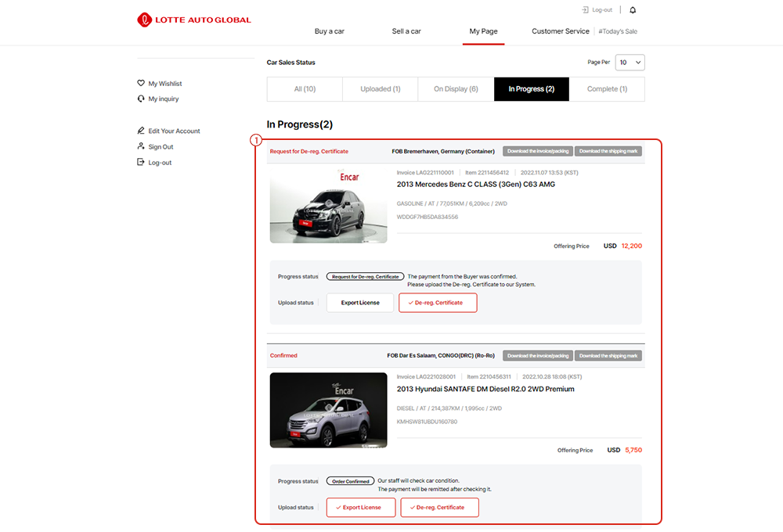Screen dimensions: 783x532
Task: Open Edit Your Account link
Action: [174, 131]
